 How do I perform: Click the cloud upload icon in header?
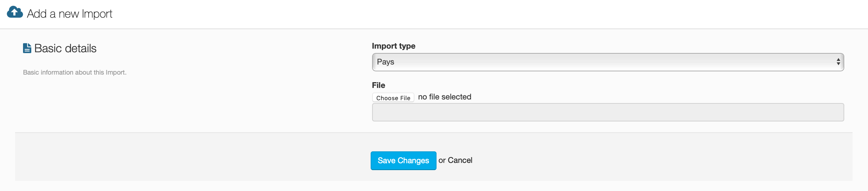pyautogui.click(x=15, y=12)
